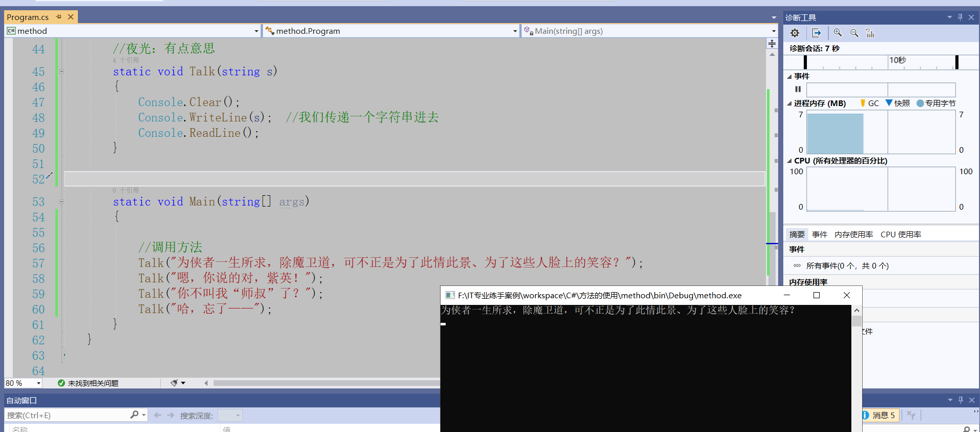
Task: Switch to the 摘要 summary tab
Action: (x=797, y=235)
